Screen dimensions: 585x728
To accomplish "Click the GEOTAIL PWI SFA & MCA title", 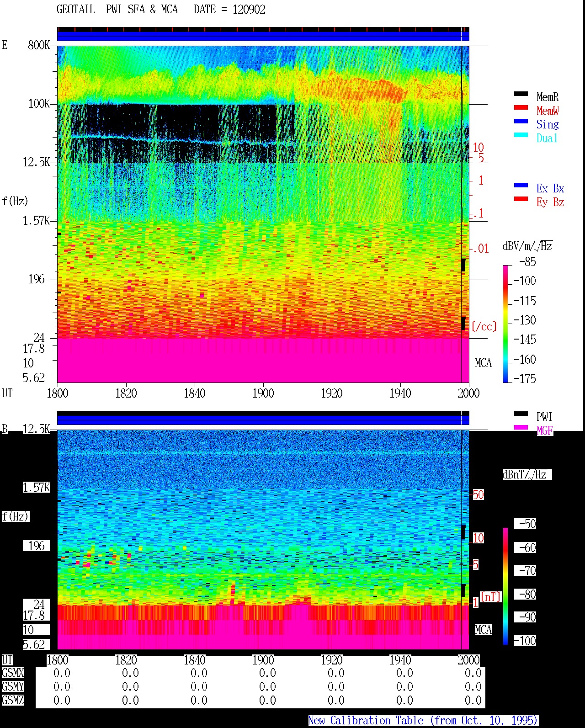I will tap(117, 10).
